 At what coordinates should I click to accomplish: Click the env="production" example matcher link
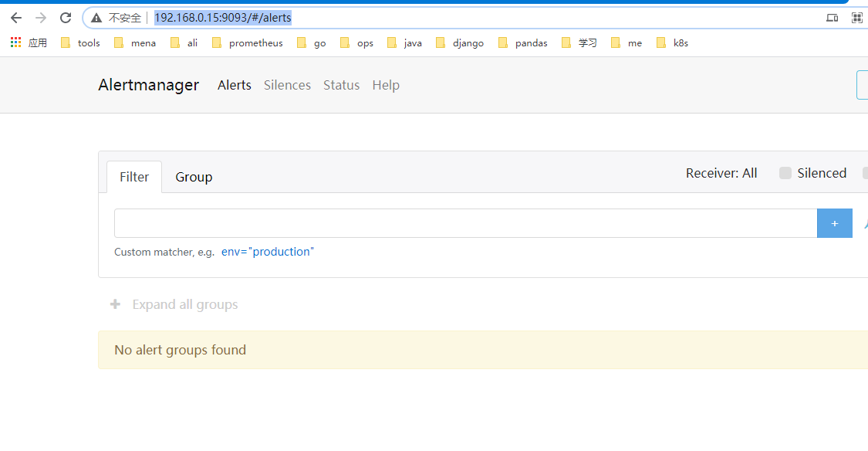coord(268,252)
